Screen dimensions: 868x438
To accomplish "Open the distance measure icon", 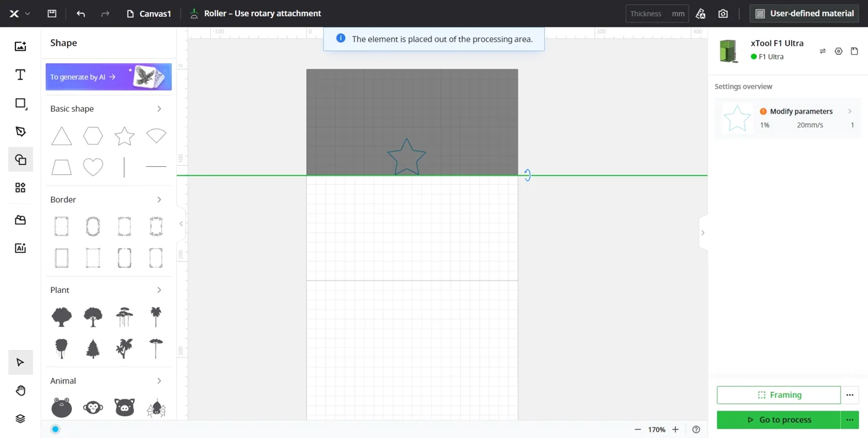I will (x=701, y=13).
